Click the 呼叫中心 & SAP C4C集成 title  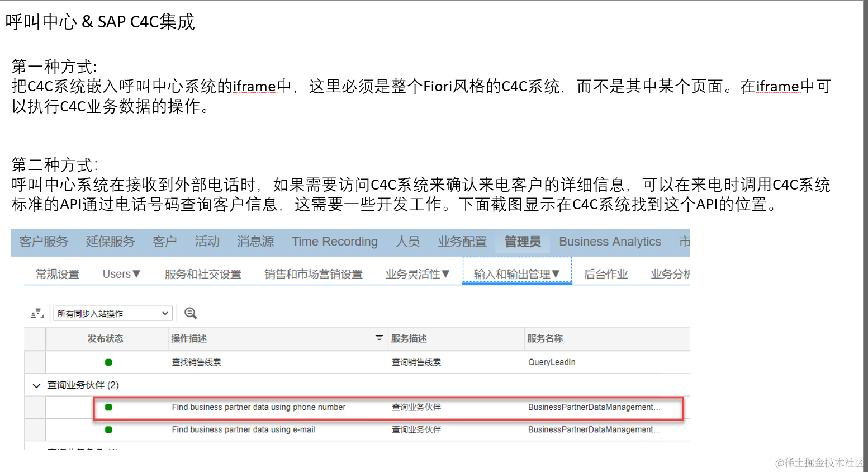100,22
